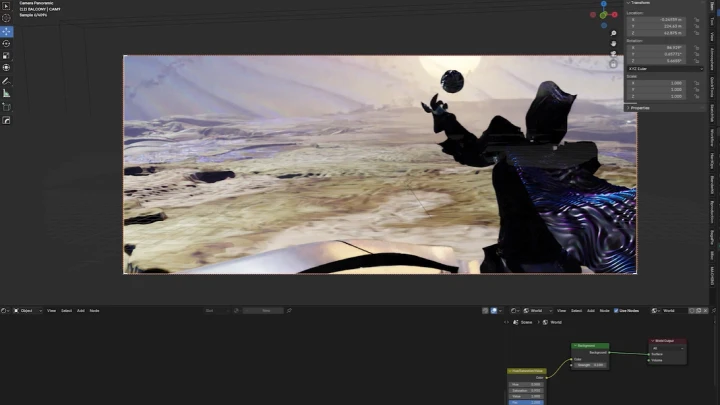Toggle lock on Location Z
Viewport: 720px width, 405px height.
pyautogui.click(x=697, y=33)
